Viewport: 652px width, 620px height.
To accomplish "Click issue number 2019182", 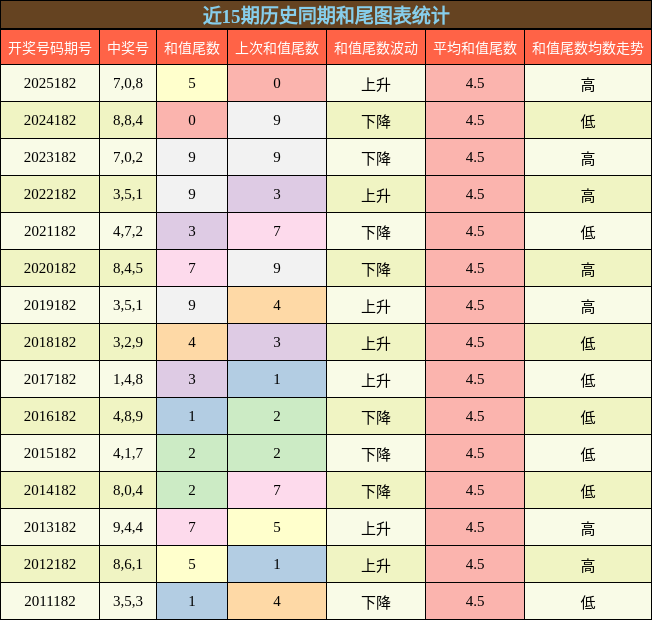I will pyautogui.click(x=50, y=305).
